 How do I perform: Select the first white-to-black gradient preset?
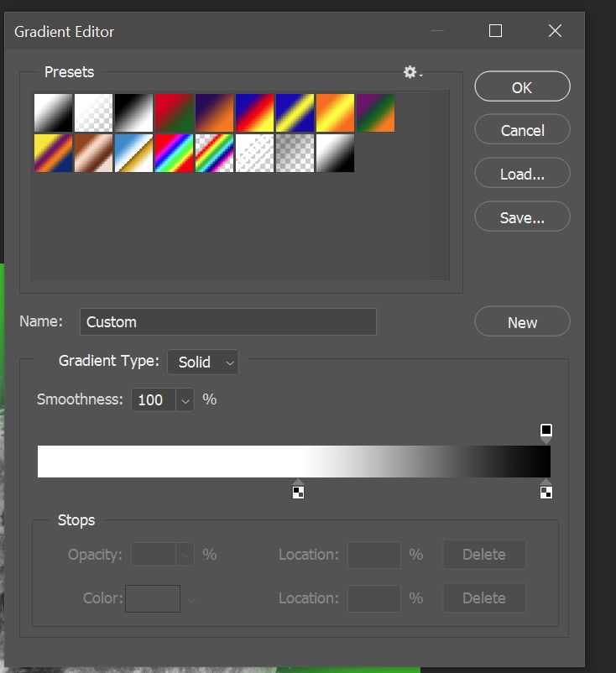53,113
